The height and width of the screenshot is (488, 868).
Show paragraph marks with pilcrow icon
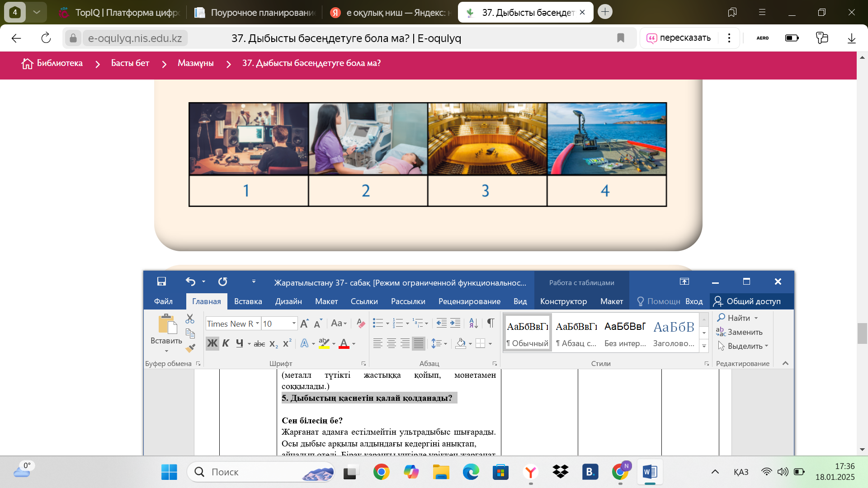(x=491, y=323)
